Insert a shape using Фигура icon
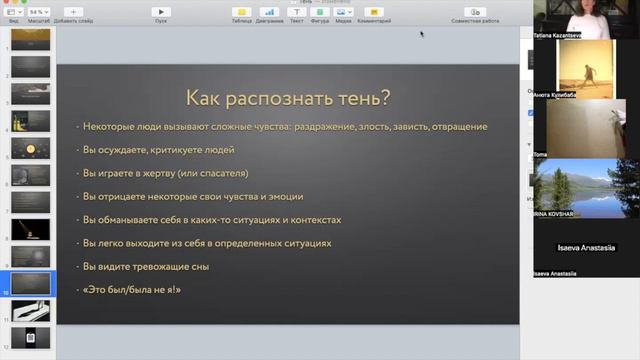The width and height of the screenshot is (640, 360). 320,12
